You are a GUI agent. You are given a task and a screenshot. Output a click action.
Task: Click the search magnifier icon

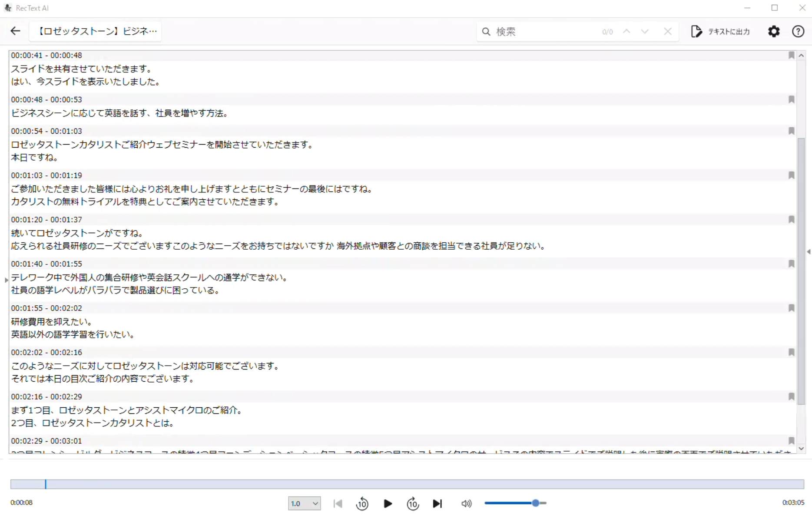[x=486, y=31]
